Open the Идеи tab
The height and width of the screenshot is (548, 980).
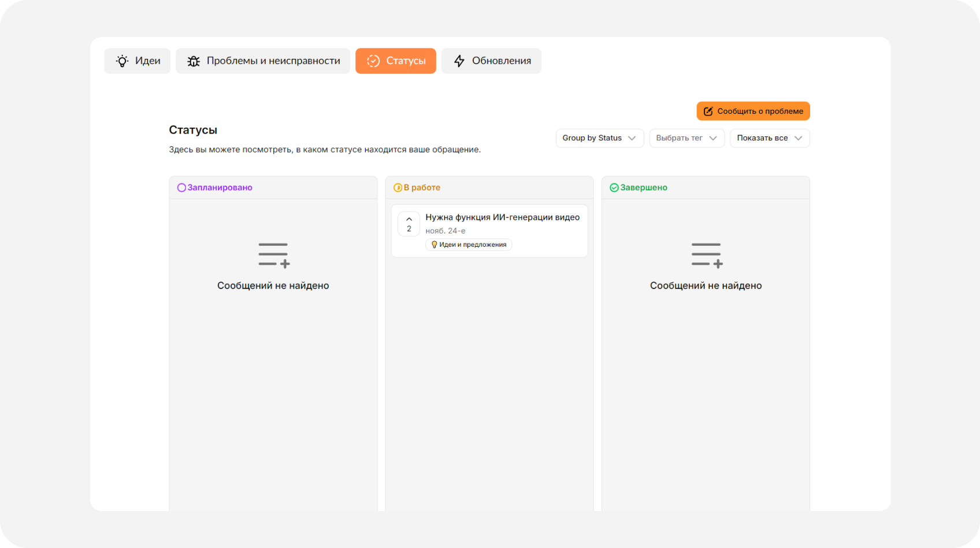pyautogui.click(x=138, y=61)
